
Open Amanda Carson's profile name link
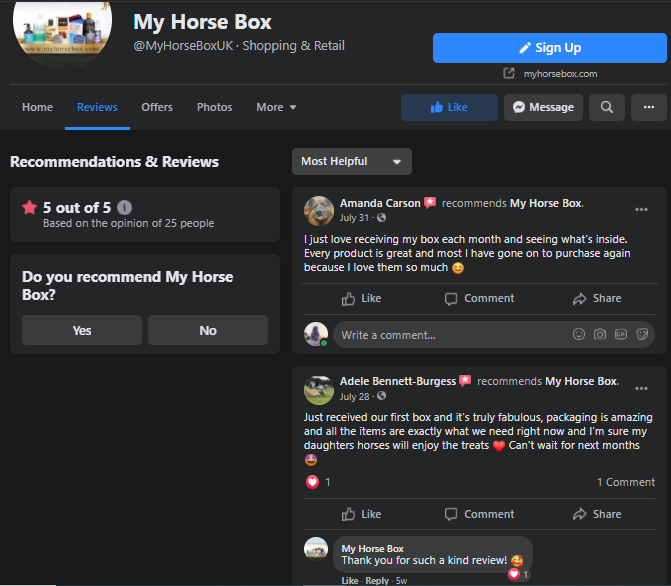click(x=380, y=203)
